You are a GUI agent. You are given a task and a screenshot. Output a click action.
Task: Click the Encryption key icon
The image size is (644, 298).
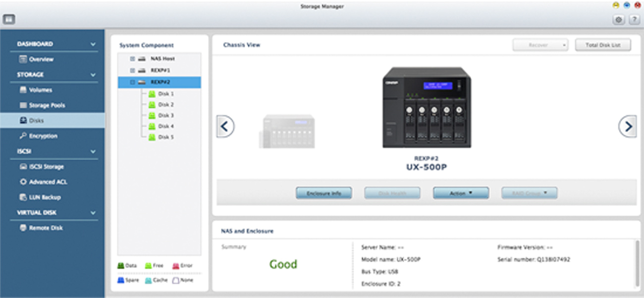[x=23, y=136]
